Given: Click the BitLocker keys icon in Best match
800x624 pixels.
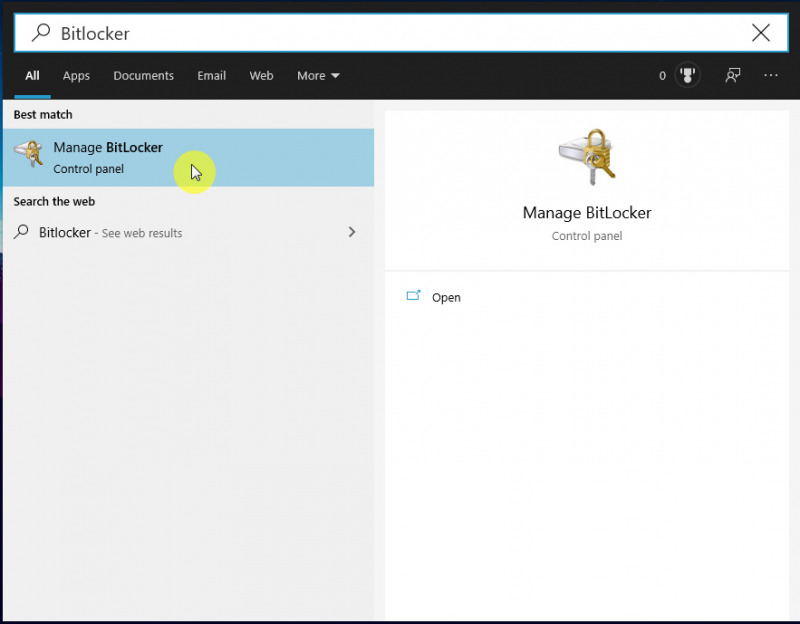Looking at the screenshot, I should pyautogui.click(x=28, y=156).
